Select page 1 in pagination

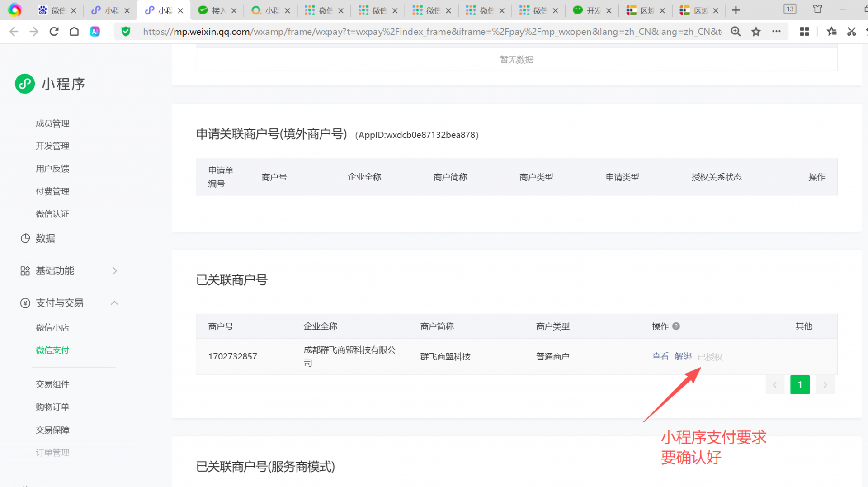click(x=799, y=385)
